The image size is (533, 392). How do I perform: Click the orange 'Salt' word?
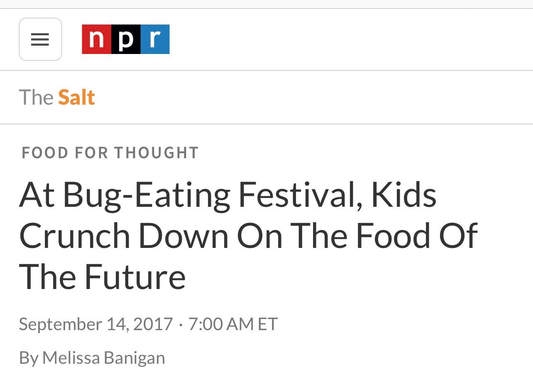coord(76,98)
